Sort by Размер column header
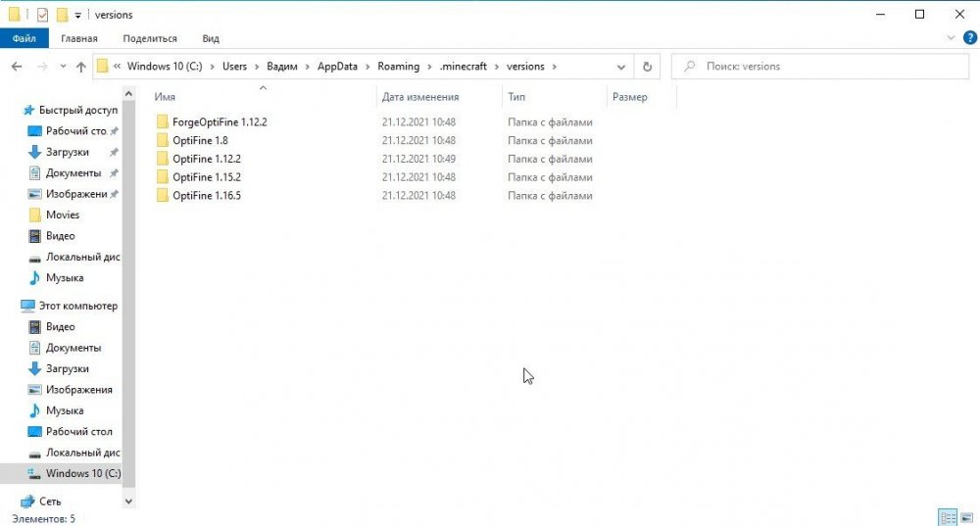 [x=629, y=97]
